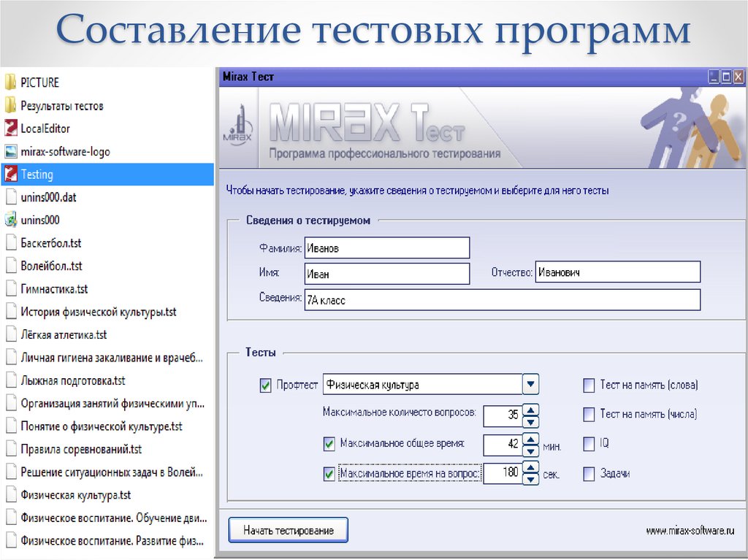Image resolution: width=748 pixels, height=560 pixels.
Task: Decrease total time minutes spinner
Action: point(530,451)
